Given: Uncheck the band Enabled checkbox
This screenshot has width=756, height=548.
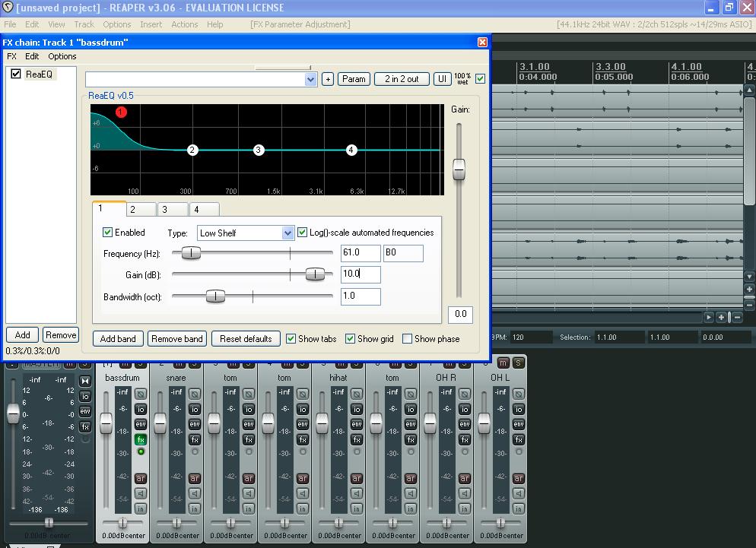Looking at the screenshot, I should pos(107,233).
